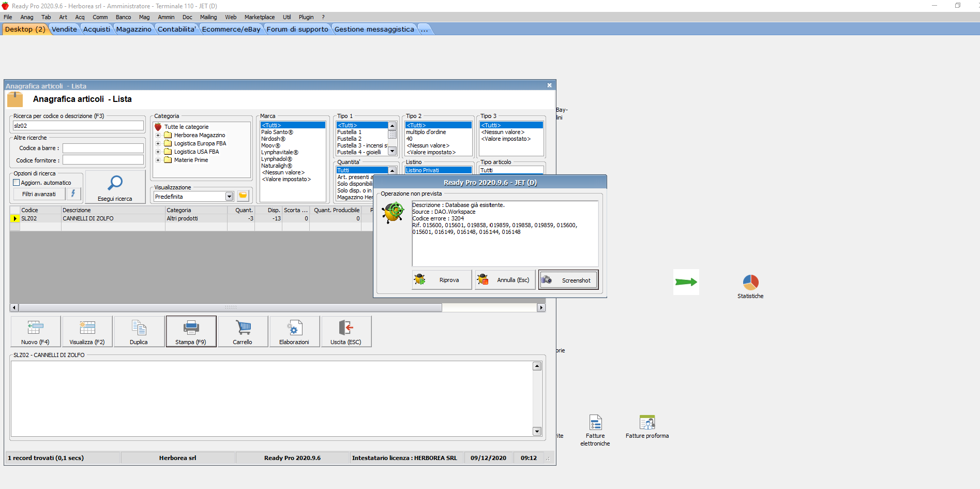Click the Anagrafica articoli box icon

[x=15, y=99]
